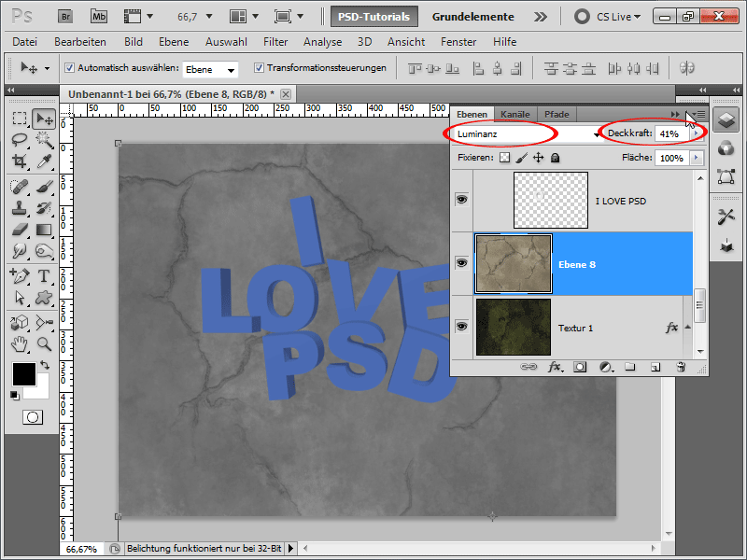Create a new group folder
The image size is (747, 560).
(x=630, y=367)
